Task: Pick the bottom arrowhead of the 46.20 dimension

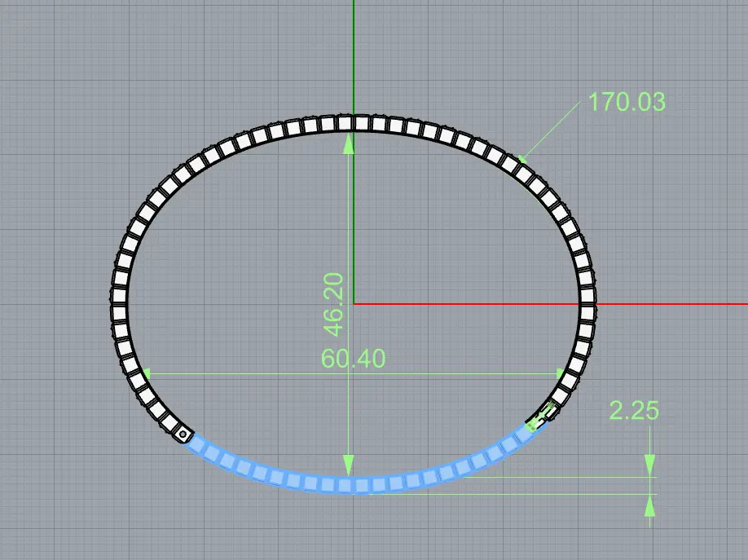Action: [x=349, y=465]
